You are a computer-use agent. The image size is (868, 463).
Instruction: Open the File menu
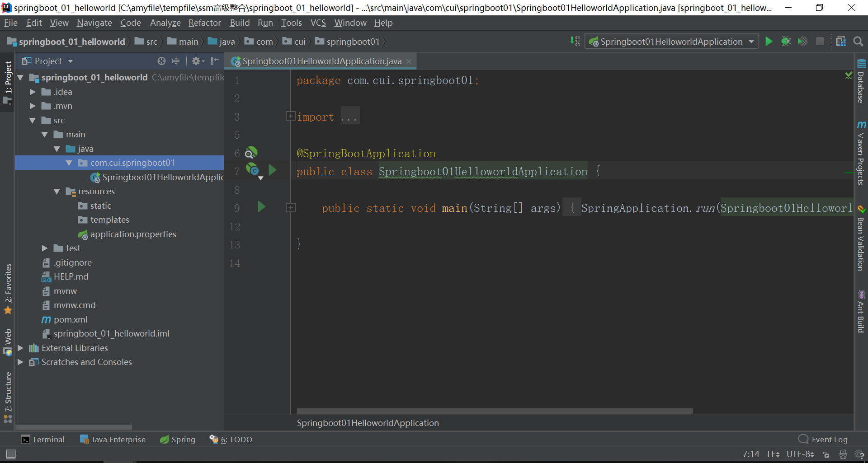(11, 23)
